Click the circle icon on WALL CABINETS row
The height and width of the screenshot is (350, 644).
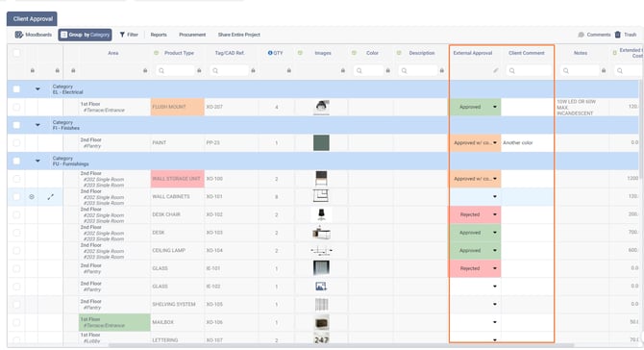coord(32,197)
